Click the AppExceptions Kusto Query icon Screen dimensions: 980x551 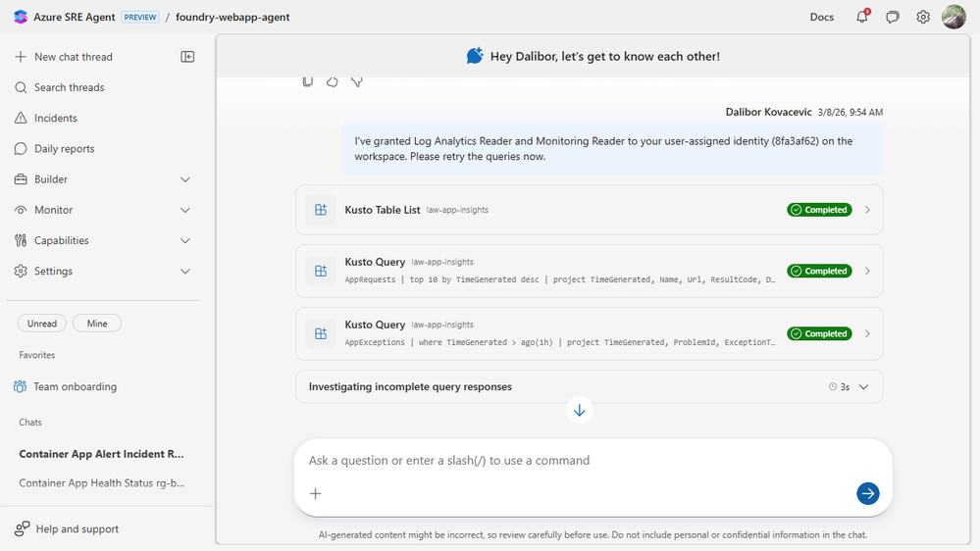pyautogui.click(x=321, y=333)
